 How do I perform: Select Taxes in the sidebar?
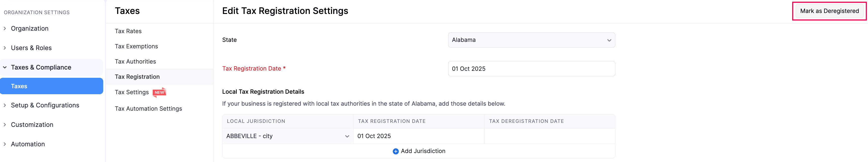[19, 86]
